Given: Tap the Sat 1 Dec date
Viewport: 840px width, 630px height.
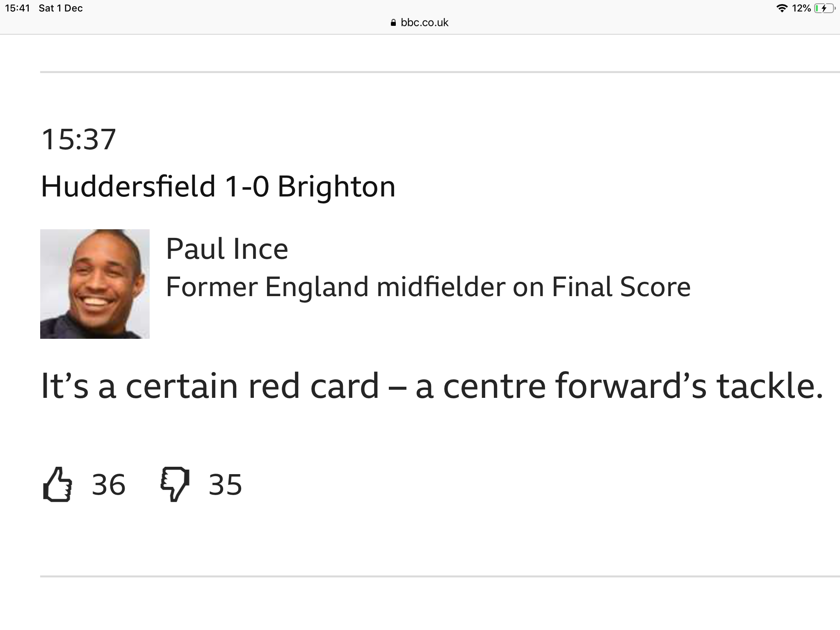Looking at the screenshot, I should coord(61,8).
